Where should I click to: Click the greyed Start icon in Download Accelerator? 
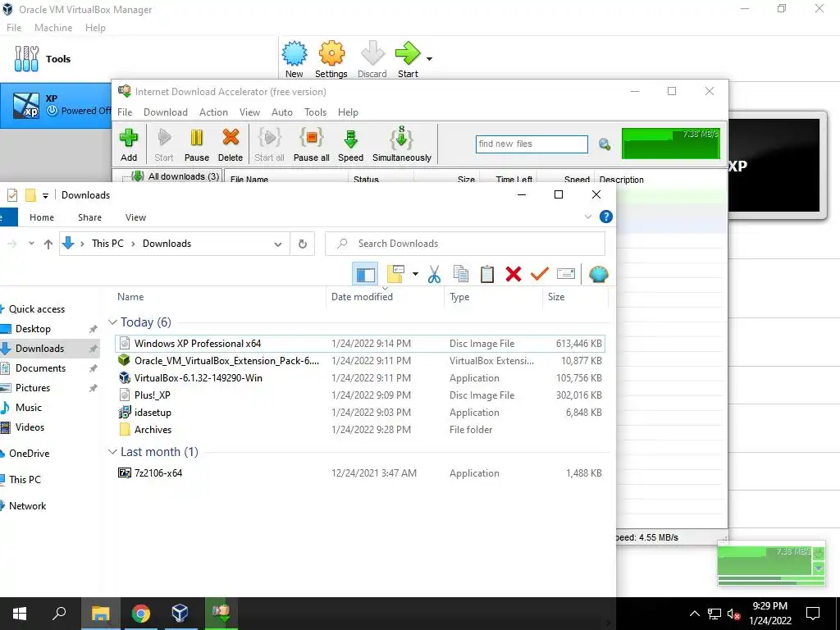point(164,144)
